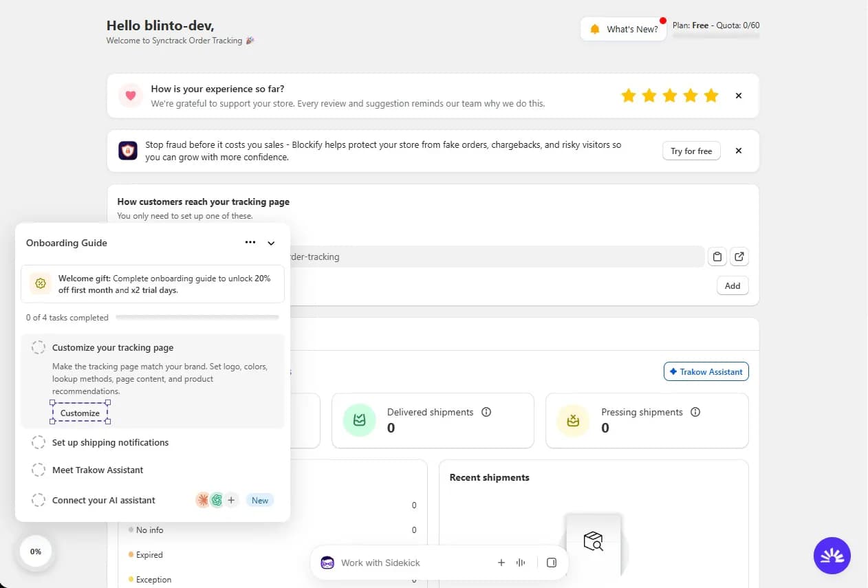Screen dimensions: 868x588
Task: Click the yellow Pressing shipments icon
Action: point(573,420)
